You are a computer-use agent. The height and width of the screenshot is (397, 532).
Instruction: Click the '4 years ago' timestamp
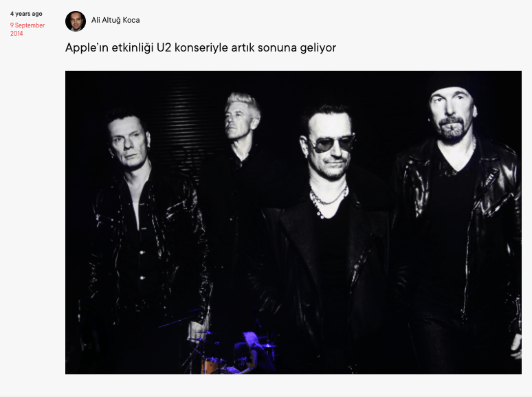tap(26, 14)
